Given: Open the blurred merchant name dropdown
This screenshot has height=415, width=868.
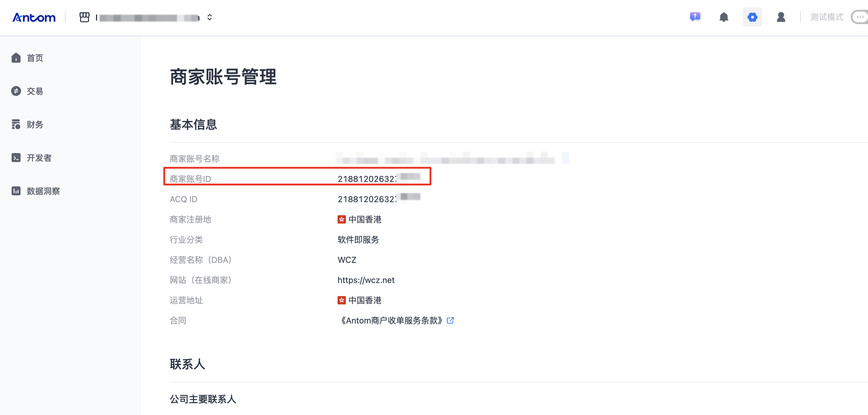Looking at the screenshot, I should [148, 18].
